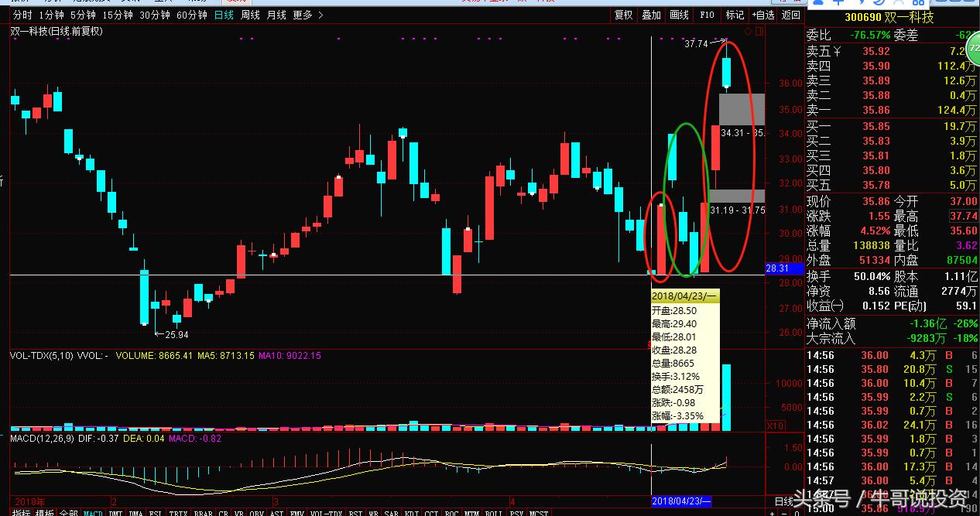Viewport: 980px width, 516px height.
Task: Select the SAR indicator tab
Action: [x=391, y=512]
